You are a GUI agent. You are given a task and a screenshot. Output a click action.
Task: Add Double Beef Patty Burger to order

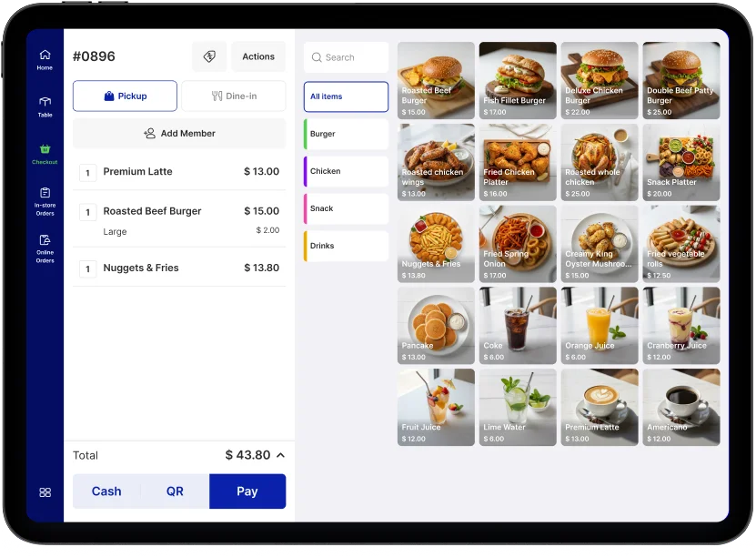tap(681, 80)
